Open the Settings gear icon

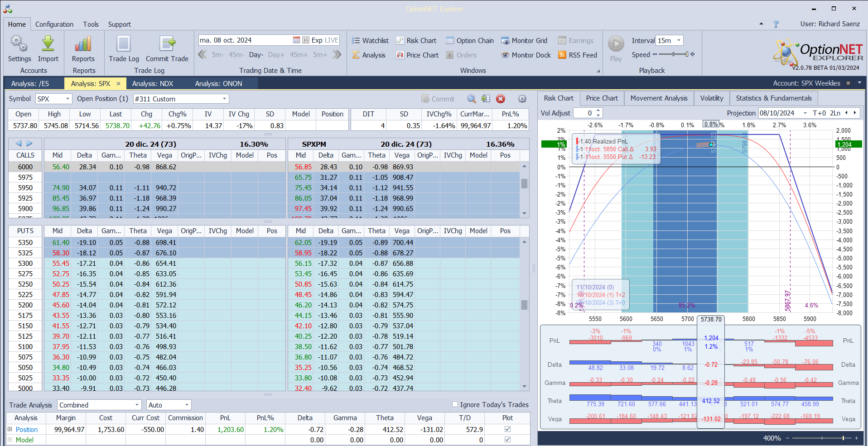pyautogui.click(x=19, y=44)
